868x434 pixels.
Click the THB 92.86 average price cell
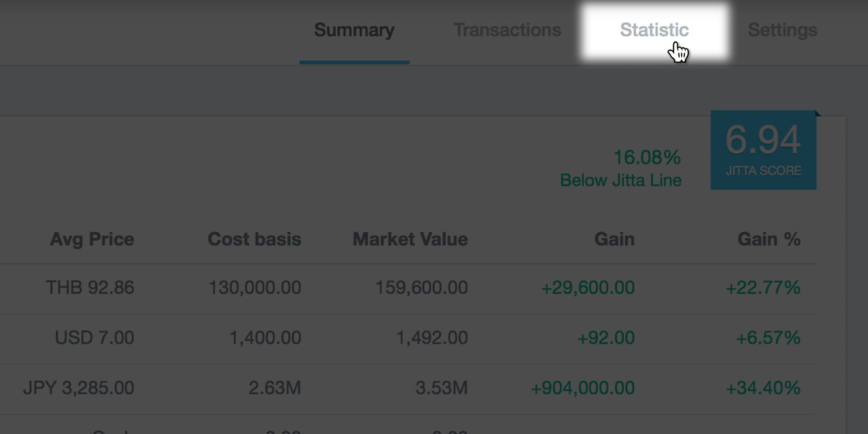pos(90,288)
